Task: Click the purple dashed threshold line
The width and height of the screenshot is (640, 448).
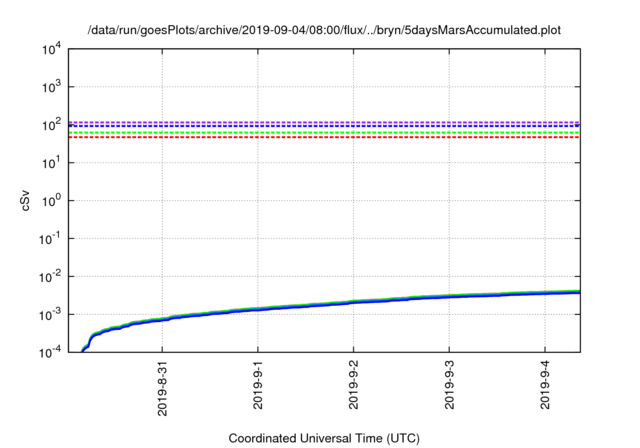Action: click(324, 122)
